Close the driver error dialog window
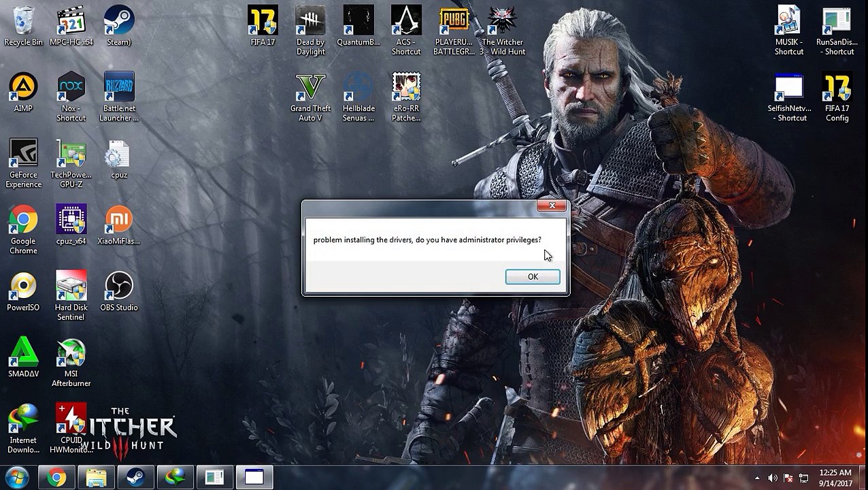 coord(552,206)
